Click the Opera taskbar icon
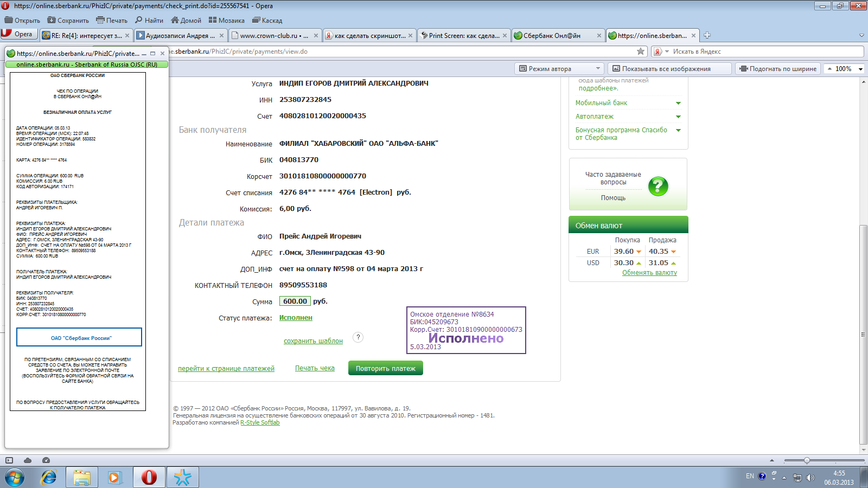Image resolution: width=868 pixels, height=488 pixels. point(149,477)
